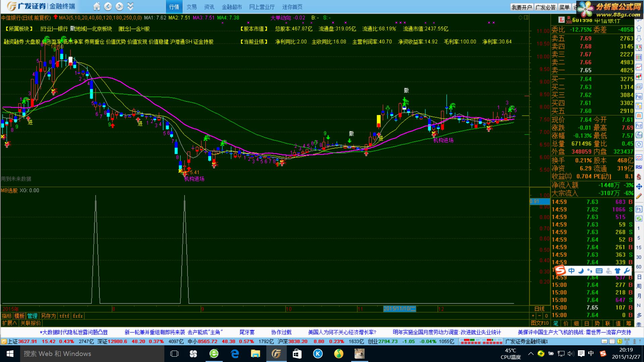This screenshot has height=362, width=644.
Task: Click the RSI indicator icon in sidebar
Action: tap(639, 167)
